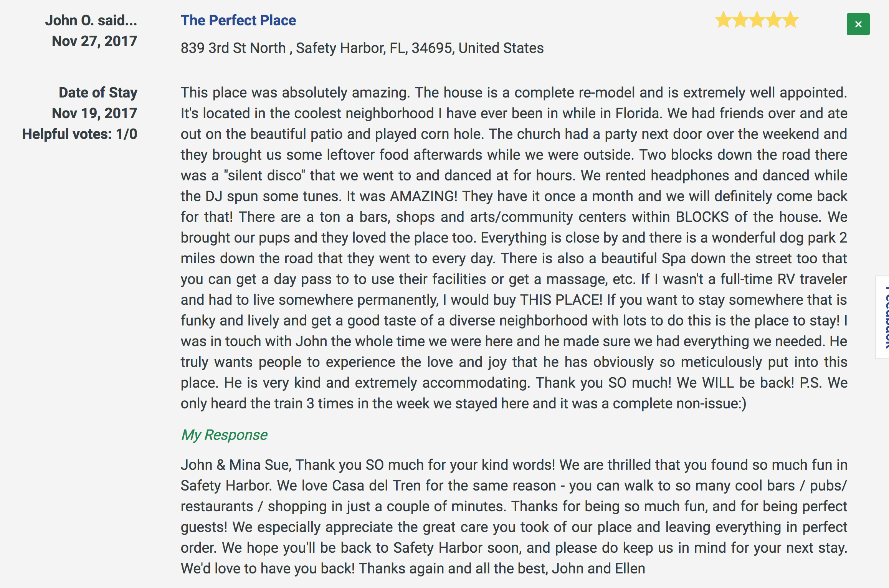The image size is (889, 588).
Task: Click the fifth gold rating star
Action: pos(791,20)
